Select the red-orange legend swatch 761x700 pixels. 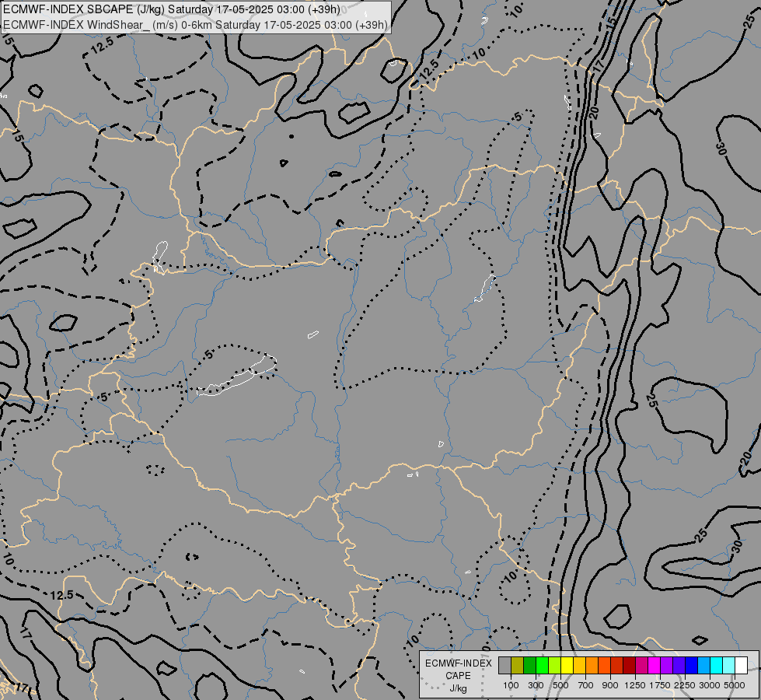click(604, 665)
